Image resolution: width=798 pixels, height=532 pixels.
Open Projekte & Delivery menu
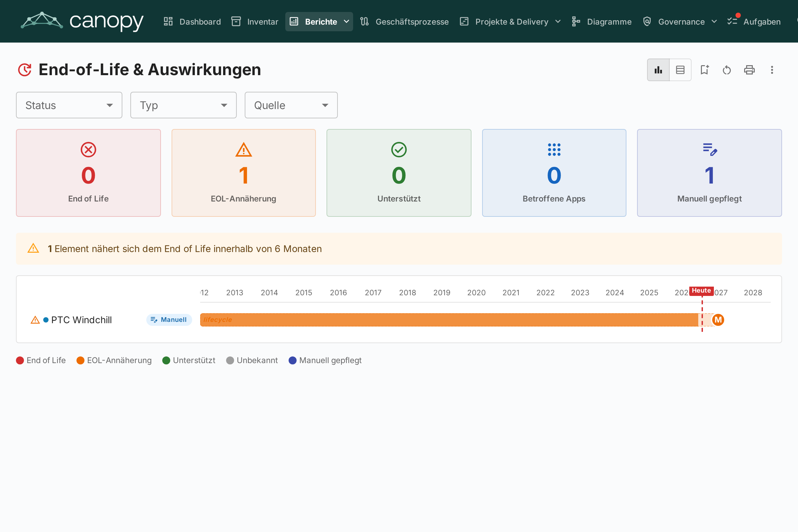pyautogui.click(x=510, y=22)
